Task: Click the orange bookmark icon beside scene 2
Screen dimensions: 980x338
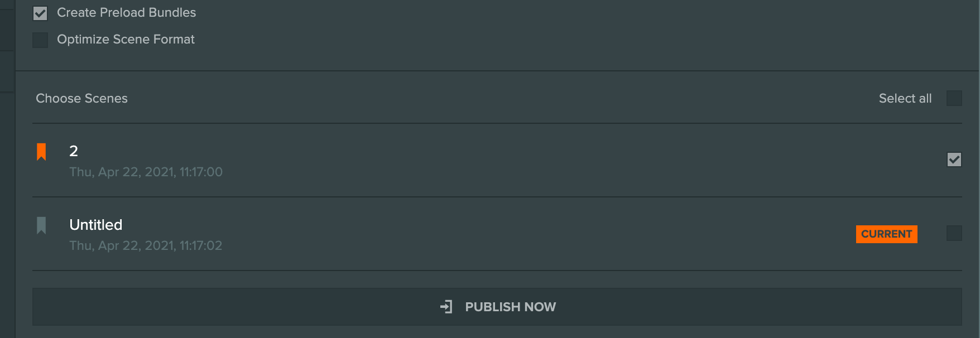Action: click(x=41, y=151)
